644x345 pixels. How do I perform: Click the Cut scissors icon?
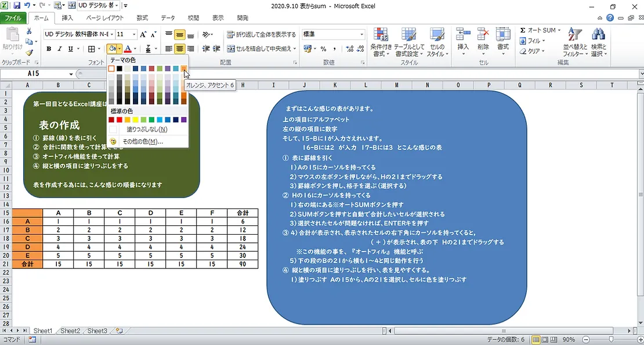click(x=29, y=31)
